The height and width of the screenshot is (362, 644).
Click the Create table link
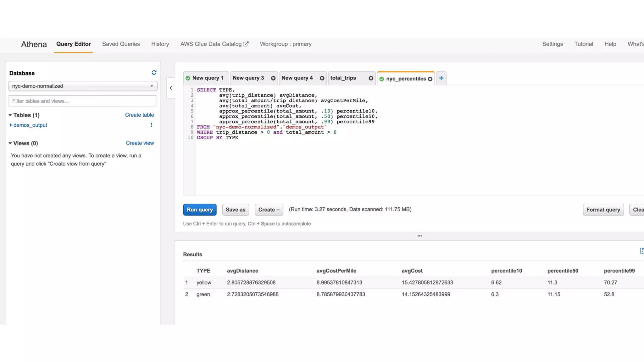click(139, 115)
